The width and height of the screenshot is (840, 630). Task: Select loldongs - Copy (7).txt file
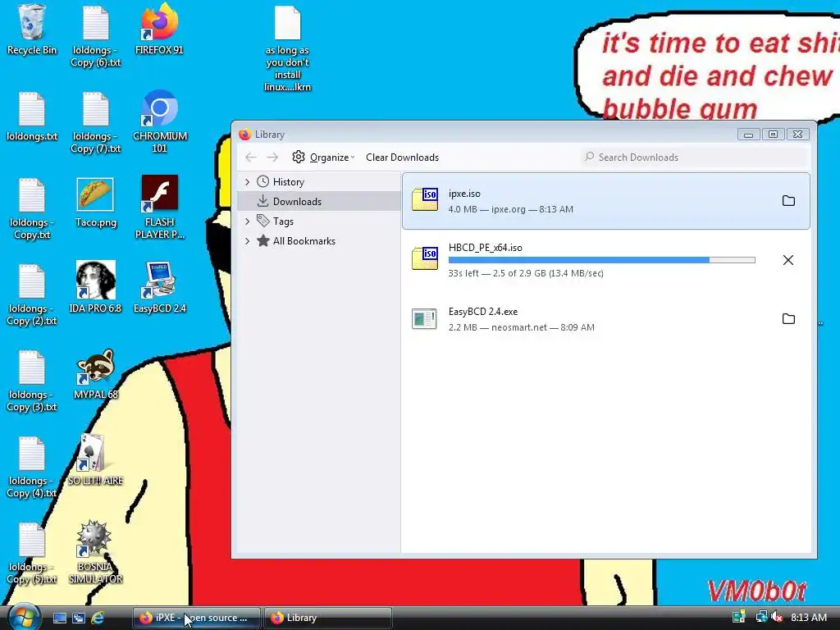95,122
